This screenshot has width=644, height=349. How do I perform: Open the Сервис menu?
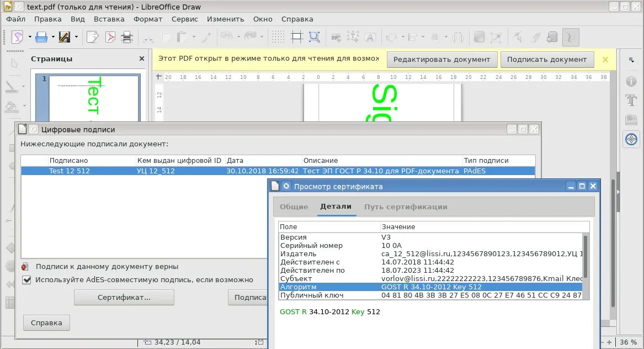(x=185, y=19)
